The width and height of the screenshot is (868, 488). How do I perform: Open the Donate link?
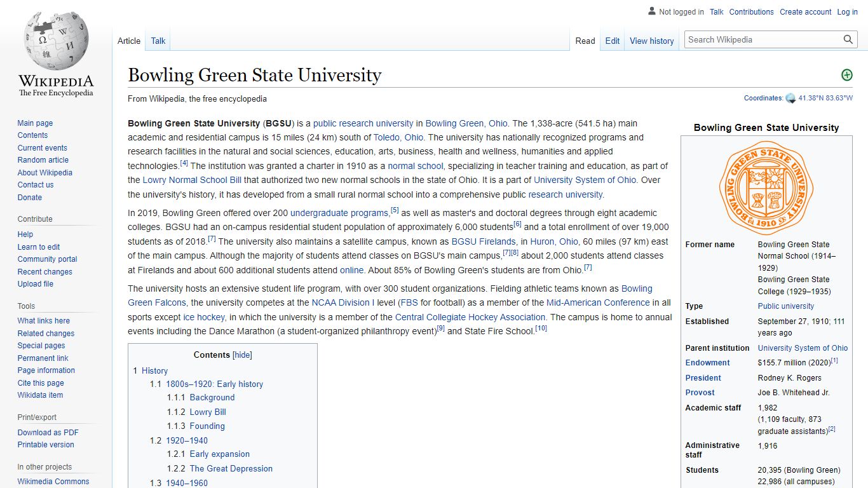29,198
